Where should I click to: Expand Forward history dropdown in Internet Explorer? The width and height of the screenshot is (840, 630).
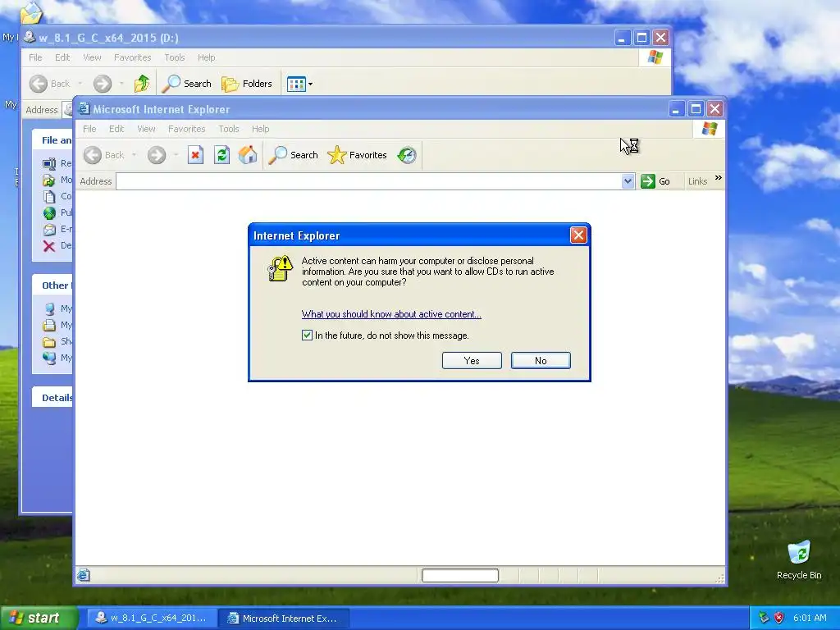coord(176,155)
